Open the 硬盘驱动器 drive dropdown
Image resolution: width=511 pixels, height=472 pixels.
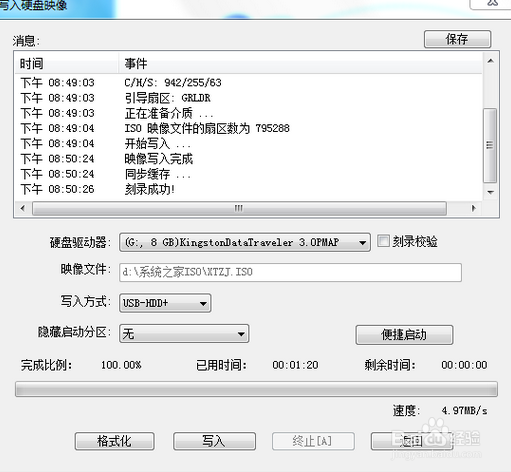(x=245, y=242)
